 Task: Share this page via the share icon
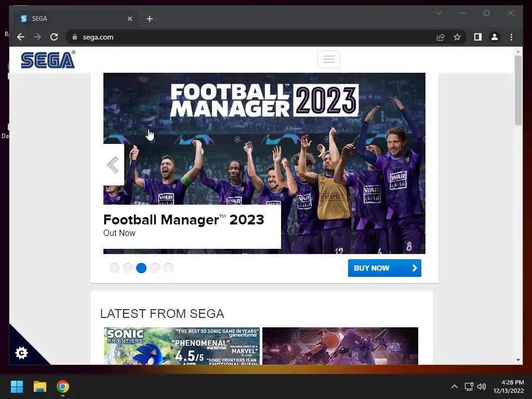(x=441, y=37)
